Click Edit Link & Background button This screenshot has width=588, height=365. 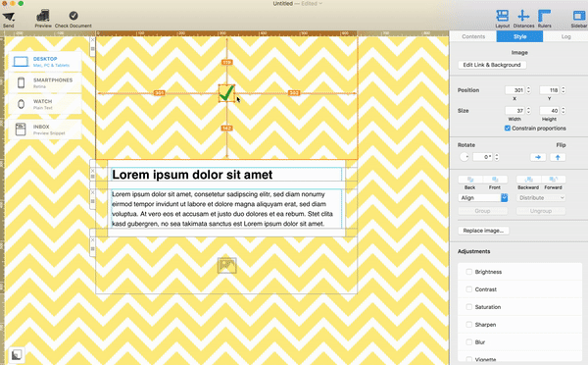point(492,65)
